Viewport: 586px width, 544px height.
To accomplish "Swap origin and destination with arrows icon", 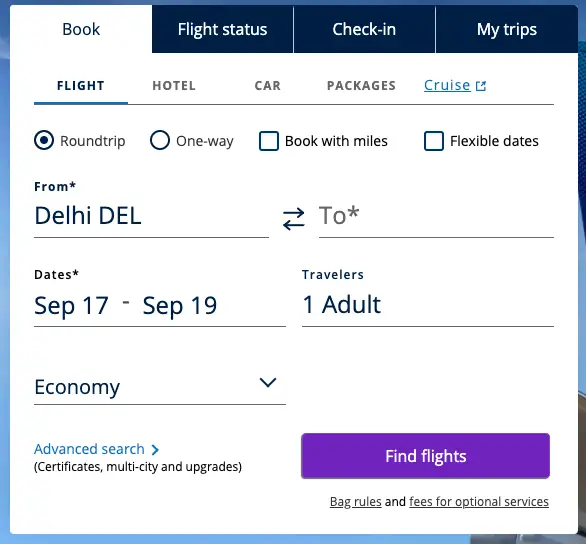I will pos(293,219).
